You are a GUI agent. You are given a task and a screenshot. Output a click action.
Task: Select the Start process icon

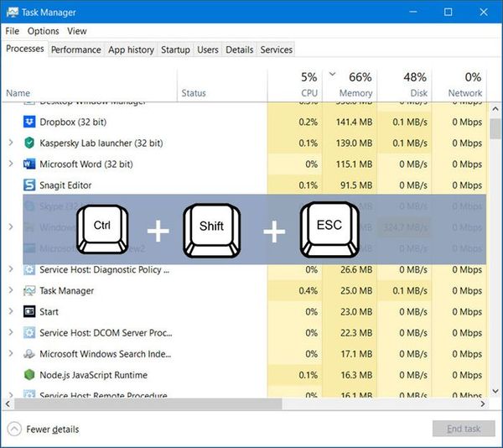coord(30,312)
